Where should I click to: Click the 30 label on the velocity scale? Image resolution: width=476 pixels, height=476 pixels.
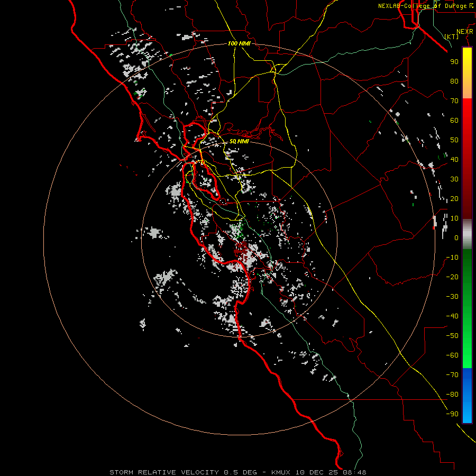coord(454,179)
